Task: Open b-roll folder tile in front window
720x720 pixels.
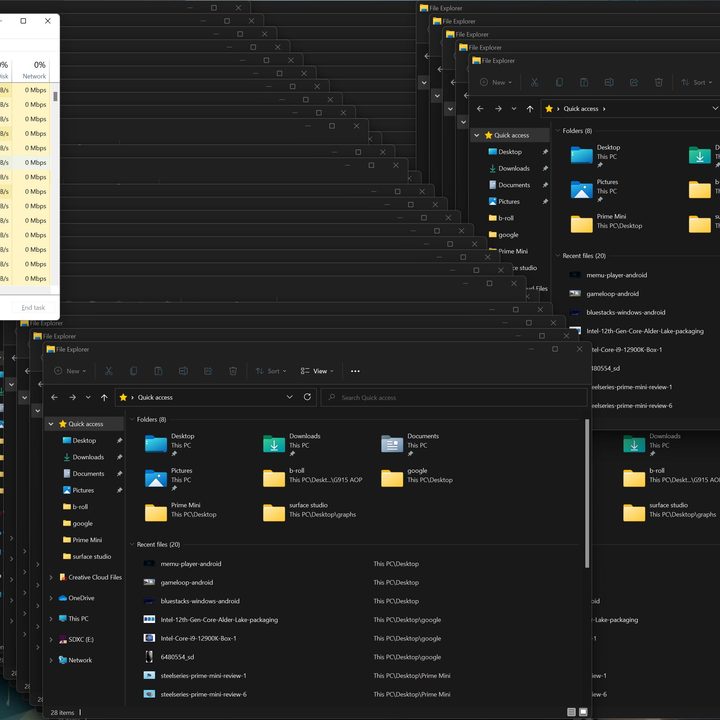Action: click(x=312, y=478)
